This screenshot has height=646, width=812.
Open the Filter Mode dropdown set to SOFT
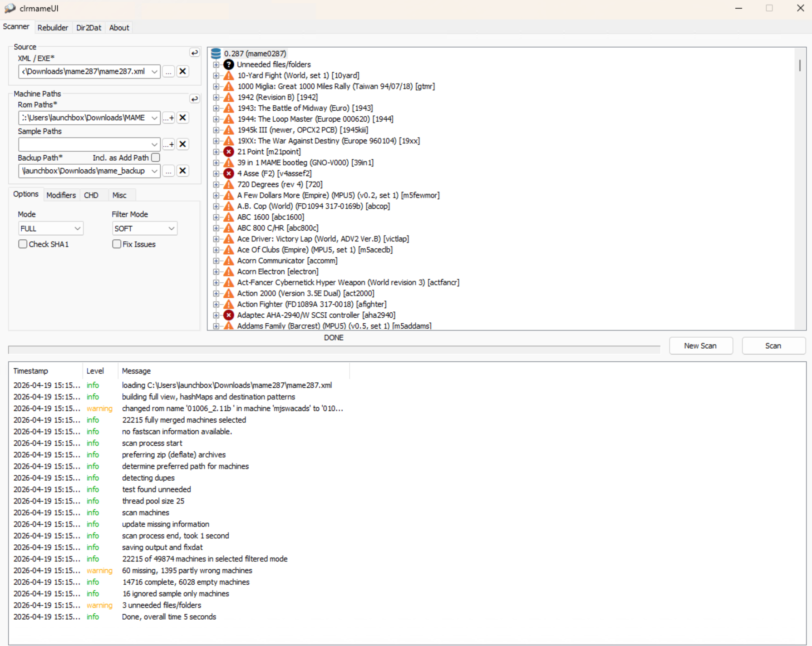(144, 228)
